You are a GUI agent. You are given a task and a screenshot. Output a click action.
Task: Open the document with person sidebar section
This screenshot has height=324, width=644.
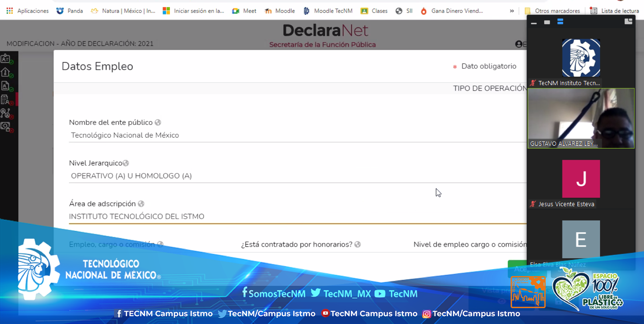click(6, 86)
